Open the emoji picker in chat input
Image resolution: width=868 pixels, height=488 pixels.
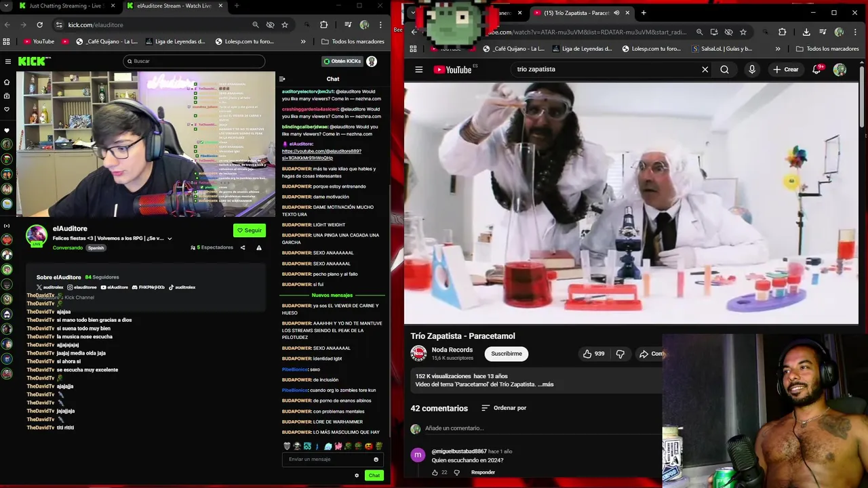pos(376,460)
